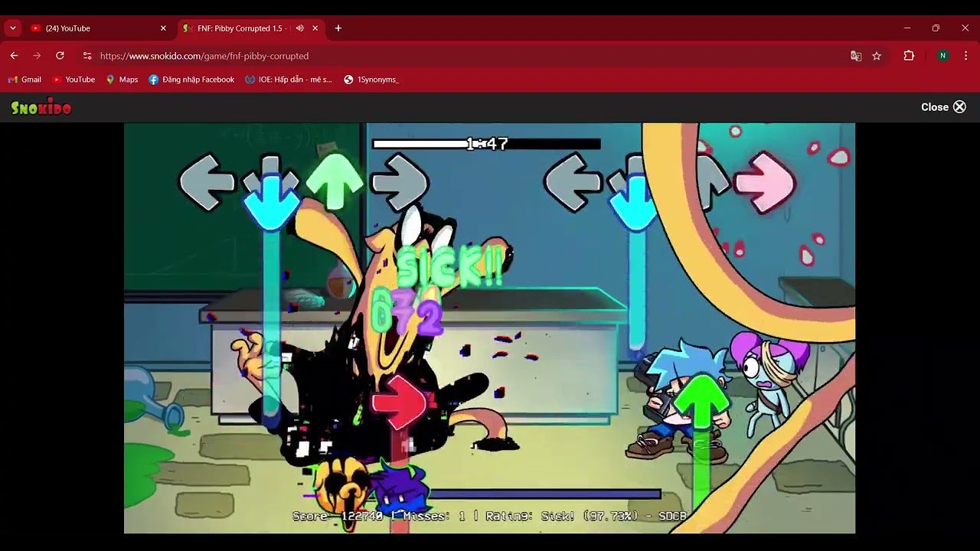Click the Misses: 1 counter text
980x551 pixels.
434,517
